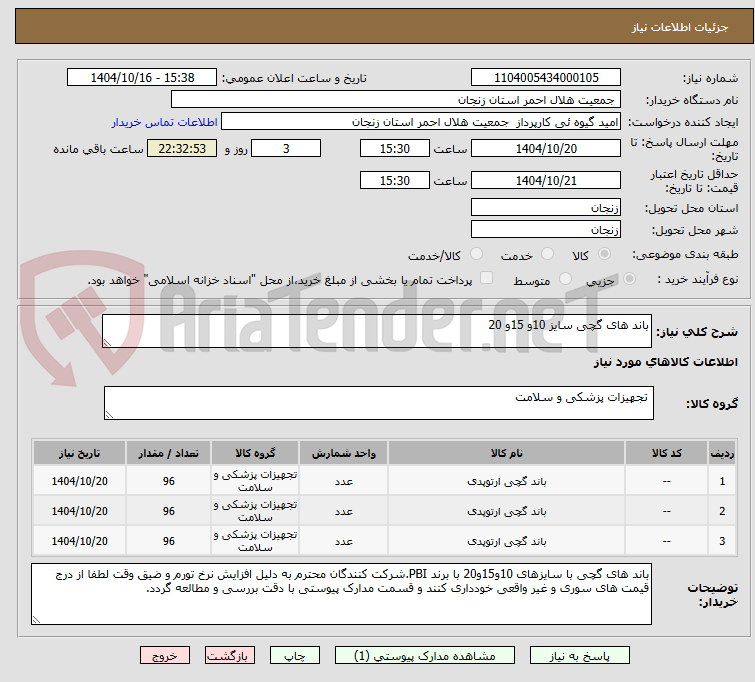Click the تعداد / مقدار column header

[168, 453]
